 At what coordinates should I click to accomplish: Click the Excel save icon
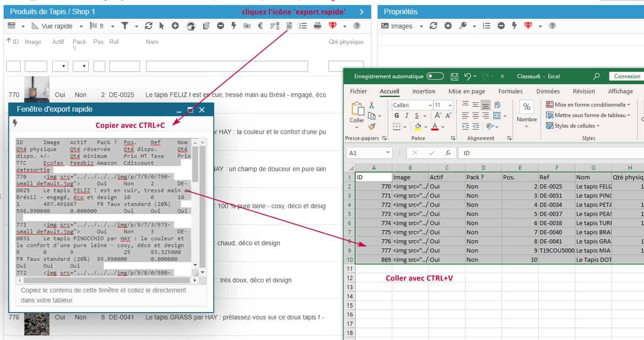click(x=455, y=76)
